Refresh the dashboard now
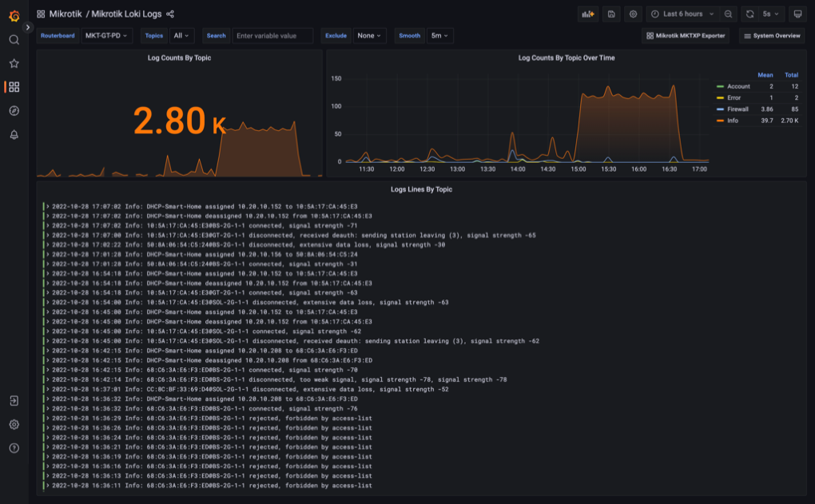The width and height of the screenshot is (815, 504). 750,14
